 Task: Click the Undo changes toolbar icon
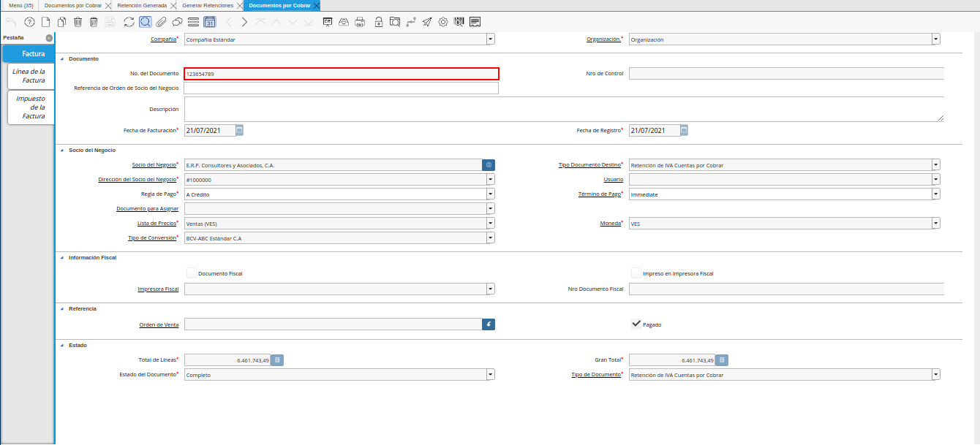10,22
